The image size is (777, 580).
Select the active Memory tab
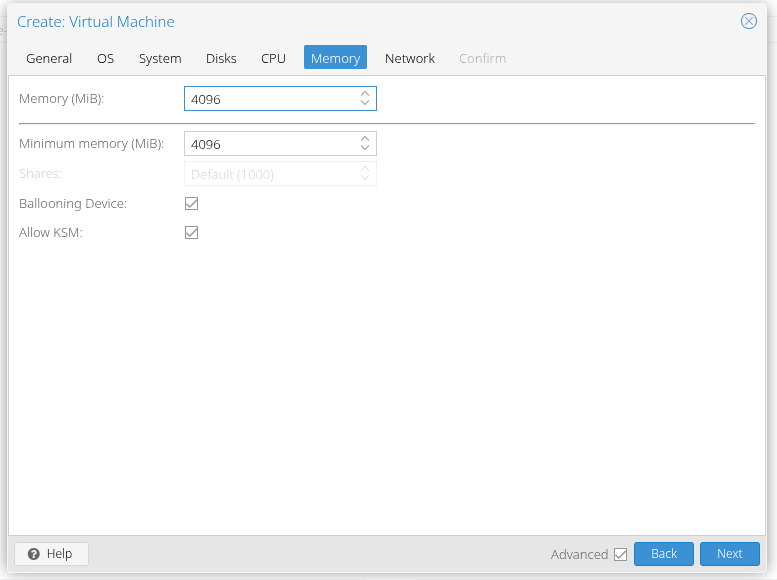coord(335,58)
